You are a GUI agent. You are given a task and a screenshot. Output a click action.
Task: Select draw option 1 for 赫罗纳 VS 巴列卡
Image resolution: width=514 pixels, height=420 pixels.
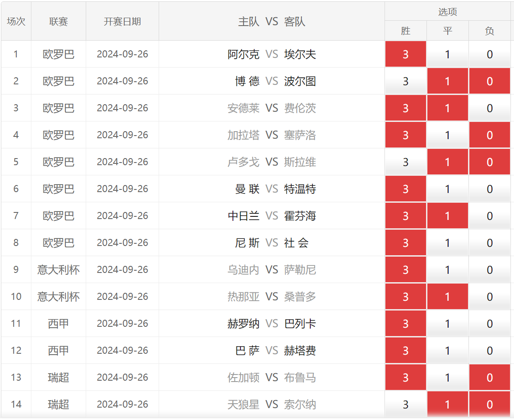pyautogui.click(x=447, y=323)
